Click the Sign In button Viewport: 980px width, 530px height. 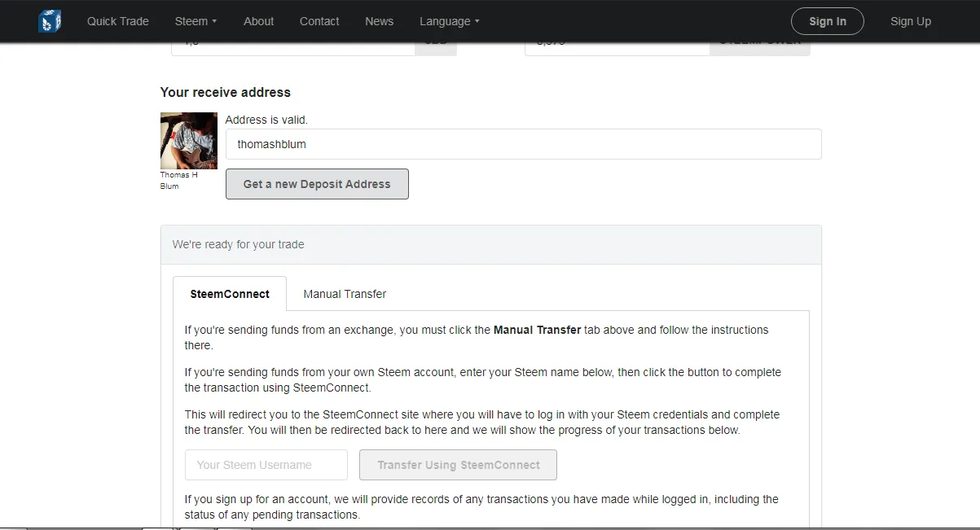pos(828,21)
